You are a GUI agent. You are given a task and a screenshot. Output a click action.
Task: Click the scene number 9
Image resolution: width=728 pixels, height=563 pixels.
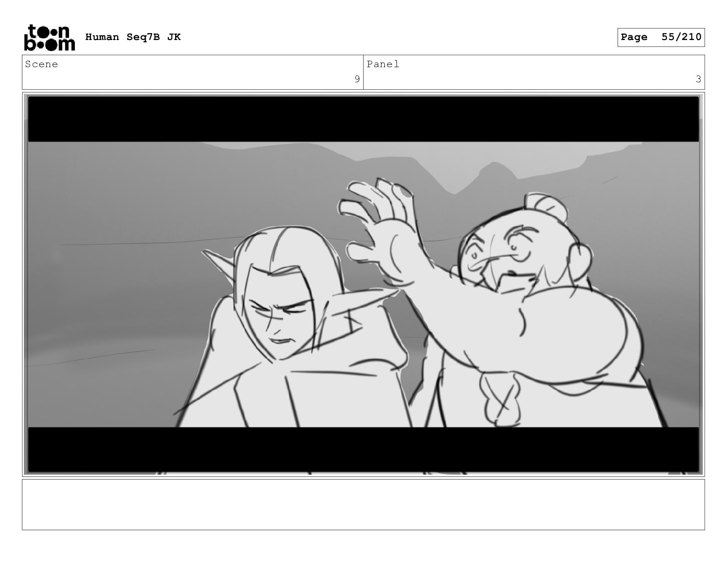tap(357, 80)
